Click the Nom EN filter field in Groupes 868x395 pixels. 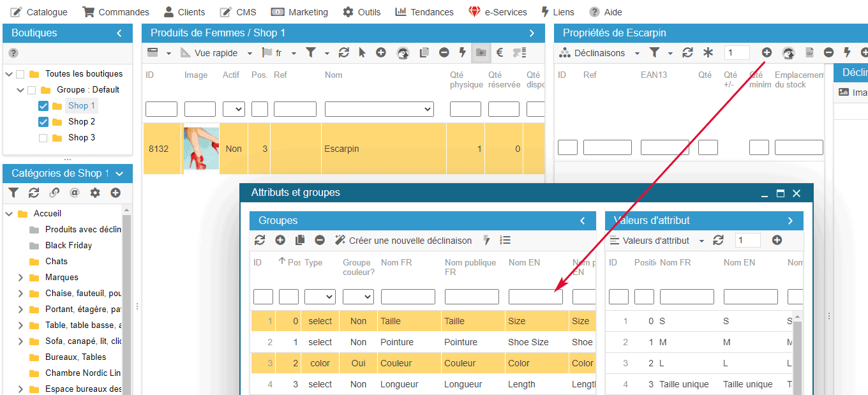(x=535, y=297)
